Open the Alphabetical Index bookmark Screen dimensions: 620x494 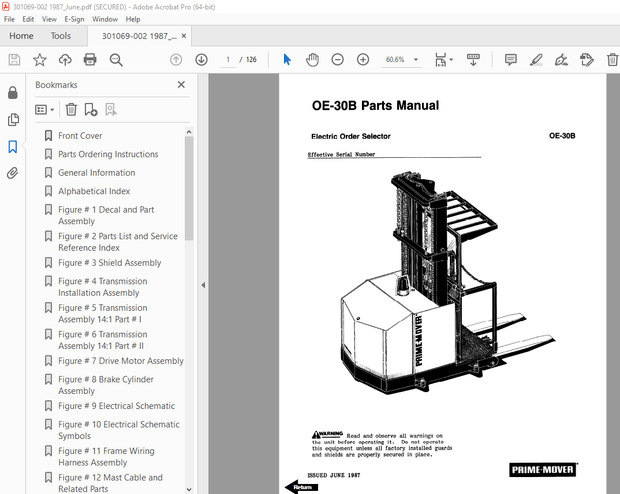click(94, 191)
